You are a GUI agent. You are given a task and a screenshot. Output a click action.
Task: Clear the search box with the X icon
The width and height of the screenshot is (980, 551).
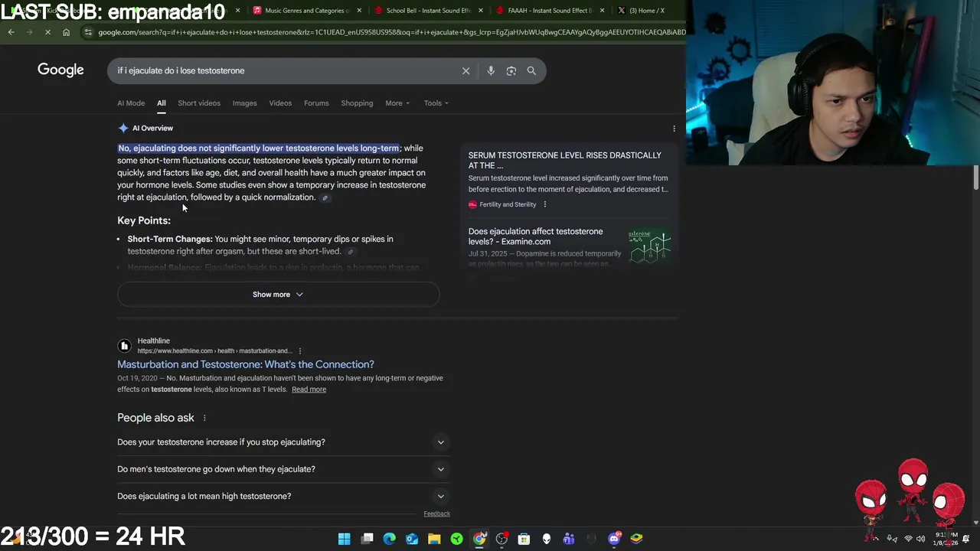point(465,70)
